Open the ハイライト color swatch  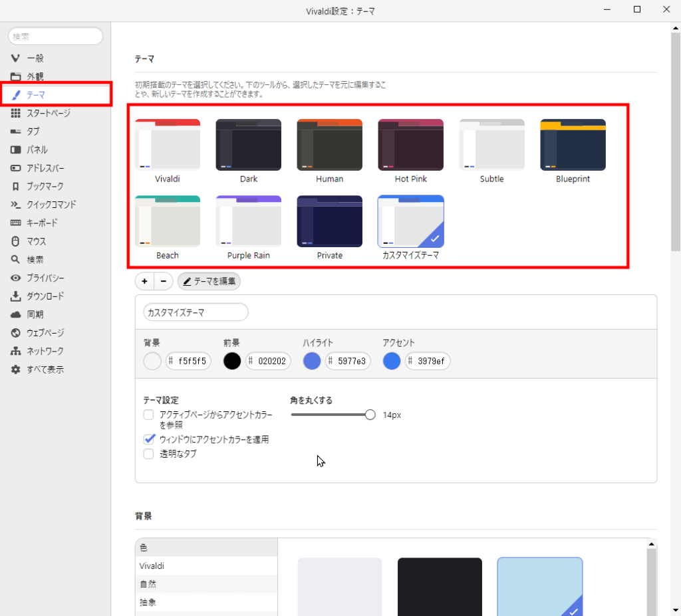[312, 361]
